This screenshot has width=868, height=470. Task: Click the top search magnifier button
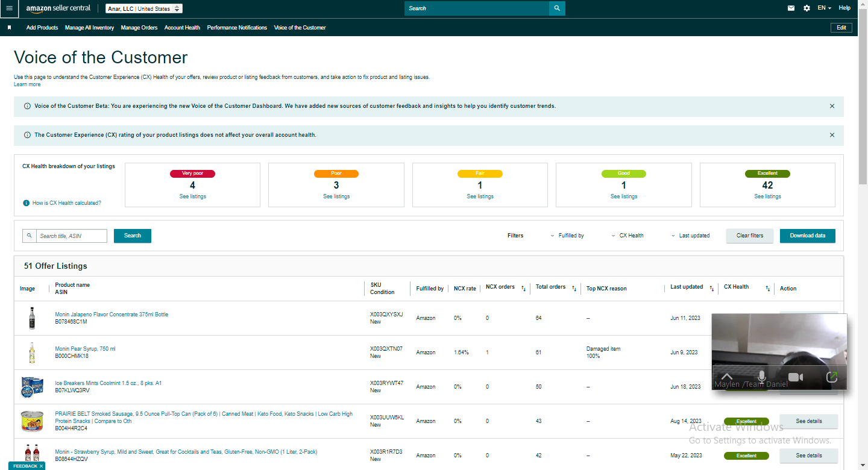point(557,8)
